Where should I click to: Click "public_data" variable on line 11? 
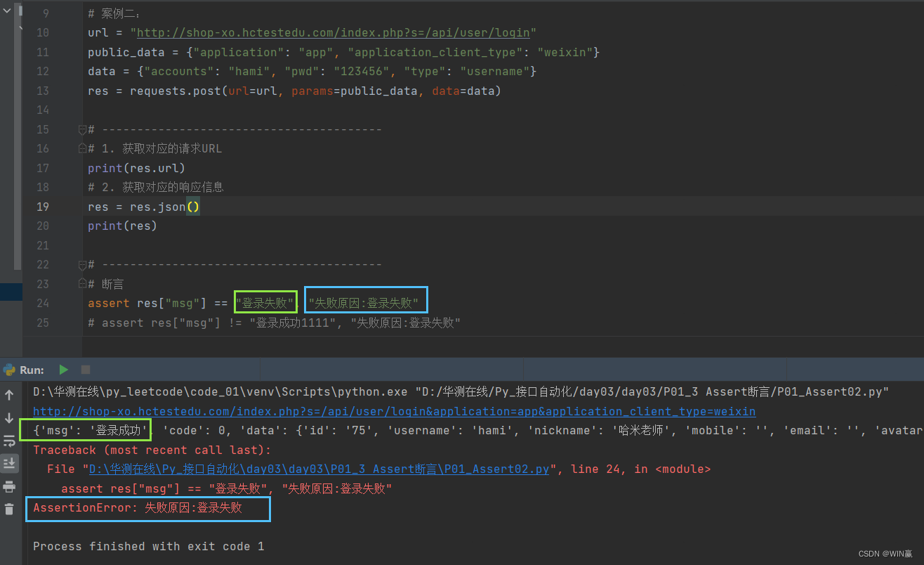coord(126,52)
